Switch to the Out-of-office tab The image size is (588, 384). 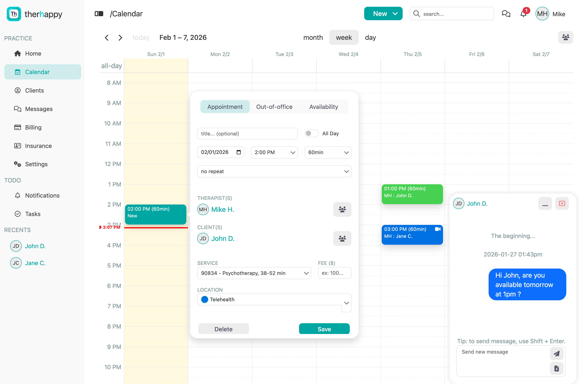[x=274, y=107]
